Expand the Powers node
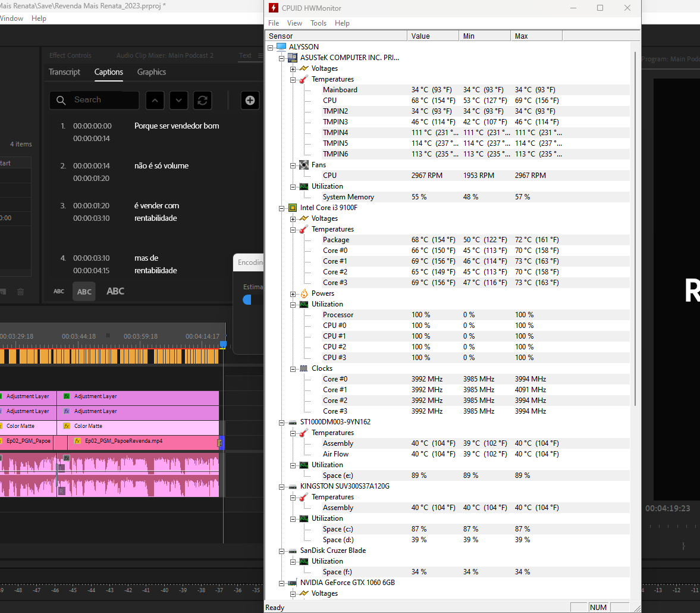This screenshot has width=700, height=613. [x=293, y=294]
